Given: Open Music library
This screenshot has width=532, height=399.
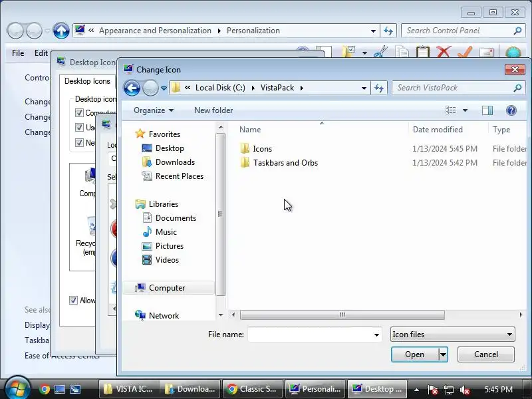Looking at the screenshot, I should click(x=160, y=231).
